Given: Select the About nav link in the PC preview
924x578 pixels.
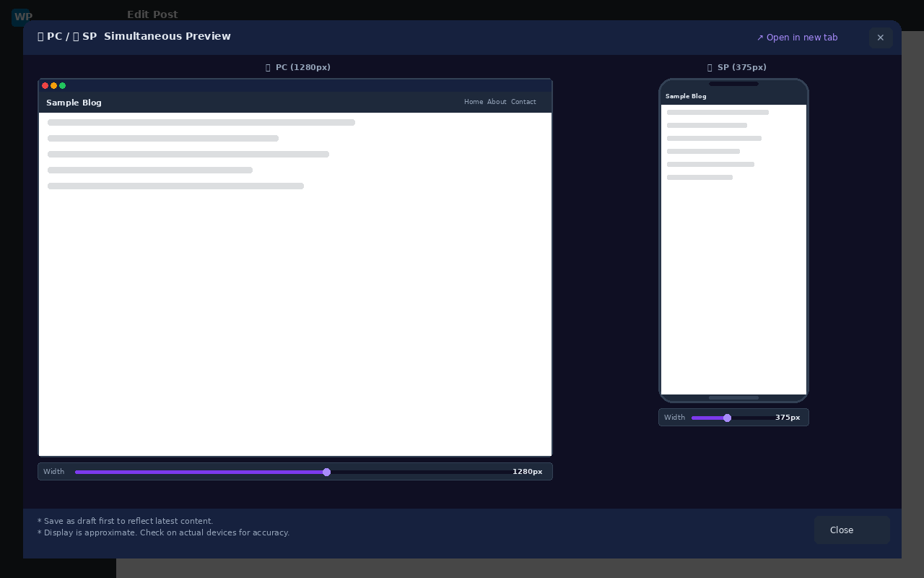Looking at the screenshot, I should [497, 102].
